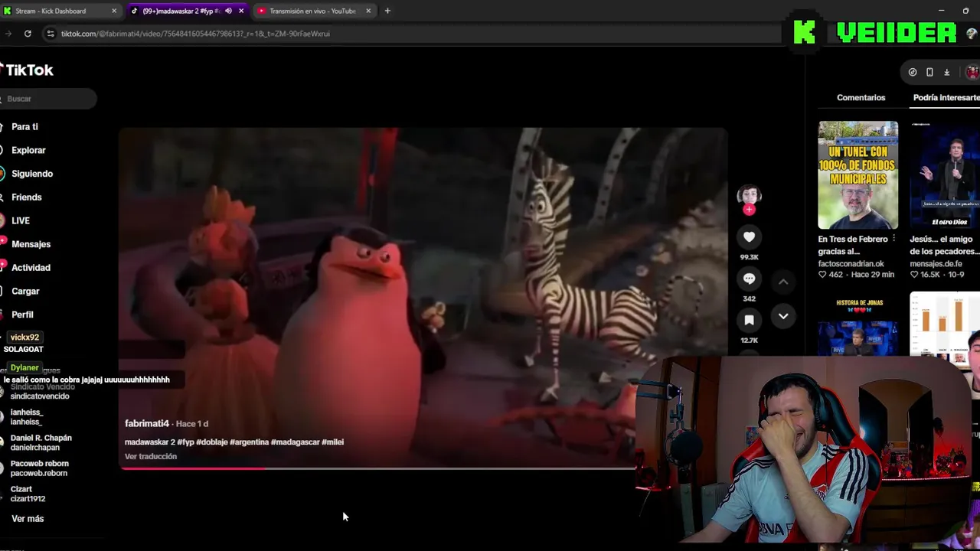Image resolution: width=980 pixels, height=551 pixels.
Task: Open the bar chart video thumbnail
Action: [945, 324]
